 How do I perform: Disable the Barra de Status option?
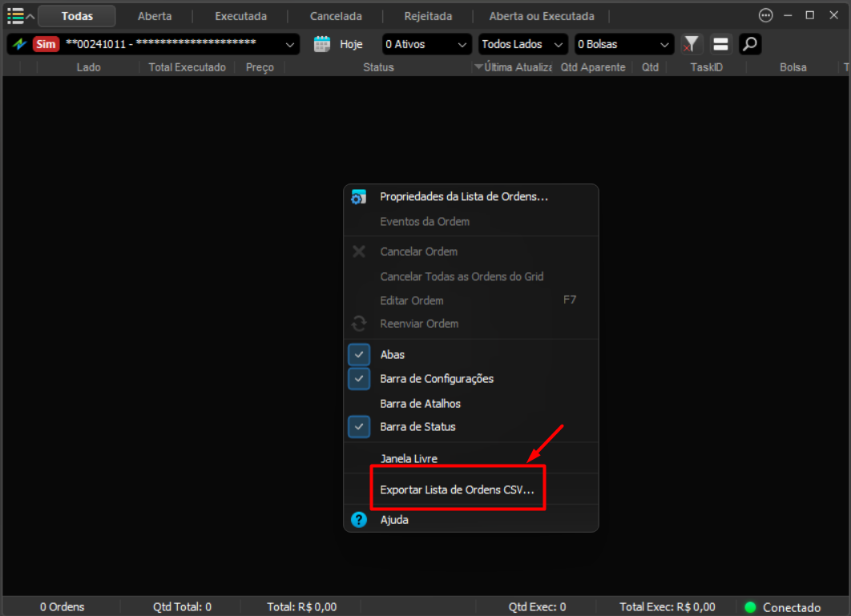point(359,427)
